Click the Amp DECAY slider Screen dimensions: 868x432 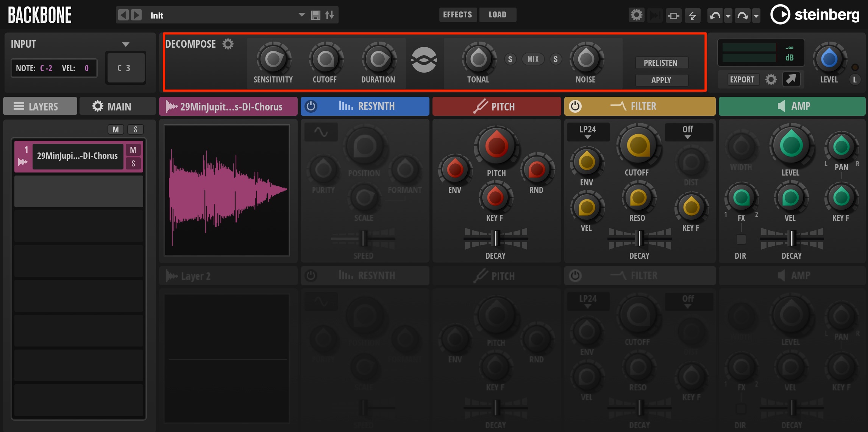(x=792, y=238)
